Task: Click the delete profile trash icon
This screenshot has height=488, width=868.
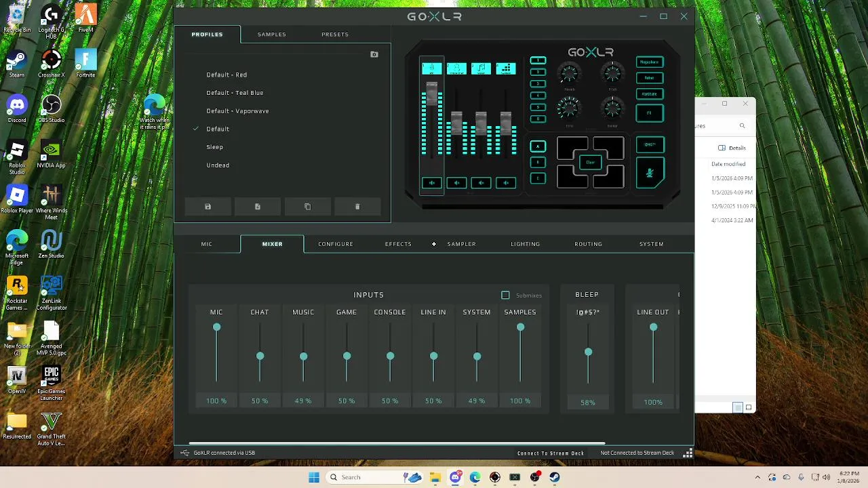Action: [x=357, y=207]
